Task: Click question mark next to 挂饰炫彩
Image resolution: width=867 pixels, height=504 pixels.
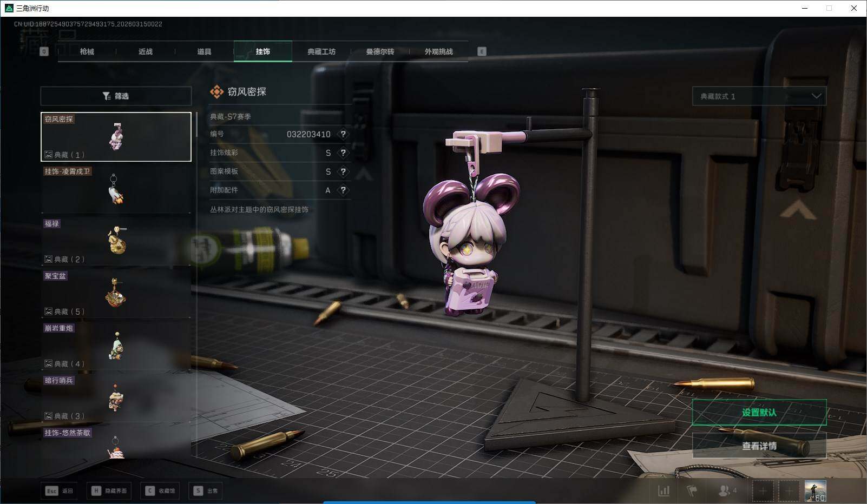Action: [x=343, y=153]
